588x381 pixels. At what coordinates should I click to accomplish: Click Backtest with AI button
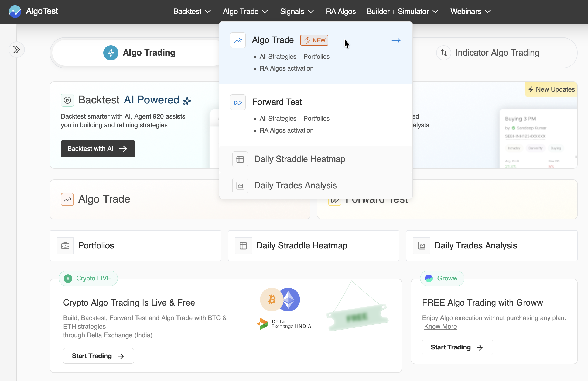pos(98,149)
